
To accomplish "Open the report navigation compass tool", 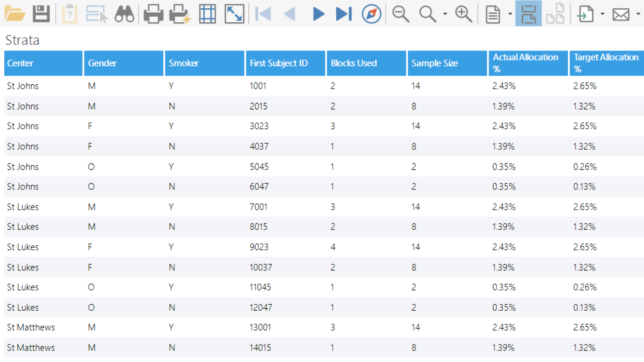I will (371, 14).
